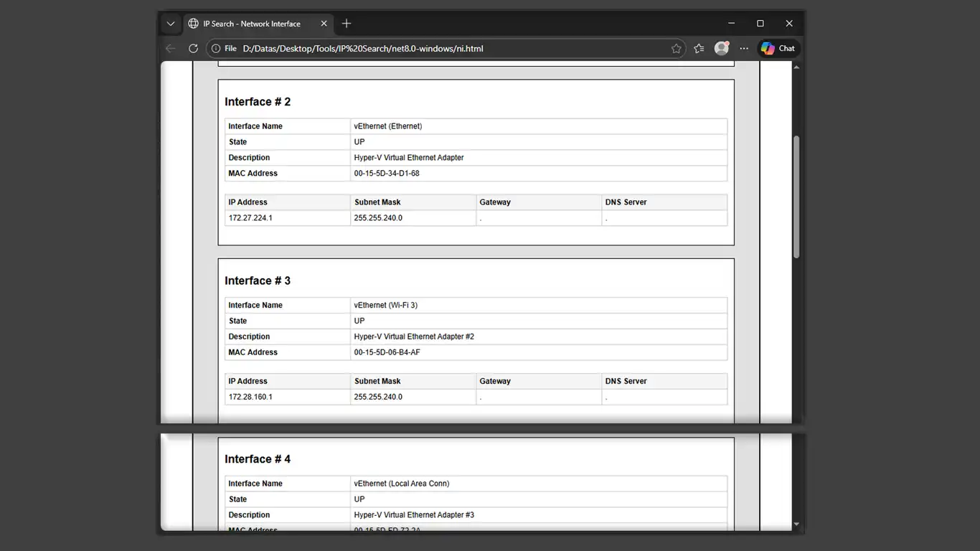Maximize the browser window
This screenshot has height=551, width=980.
pos(760,24)
